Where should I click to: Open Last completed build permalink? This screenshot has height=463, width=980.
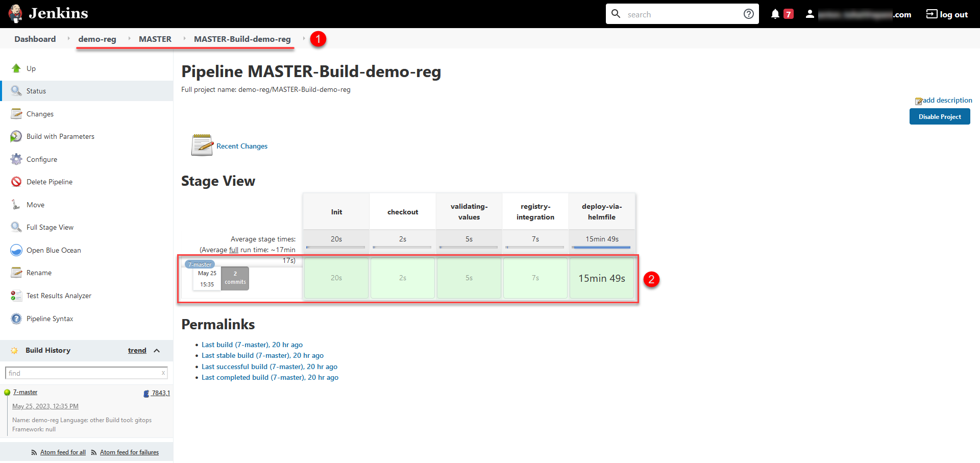(x=270, y=377)
